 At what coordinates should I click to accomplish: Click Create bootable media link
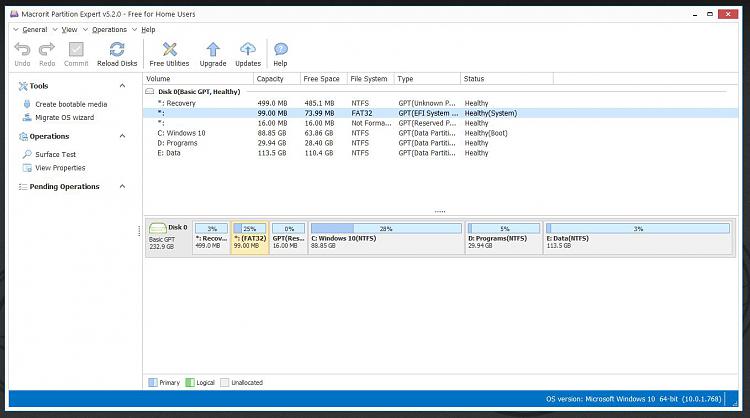pyautogui.click(x=71, y=104)
